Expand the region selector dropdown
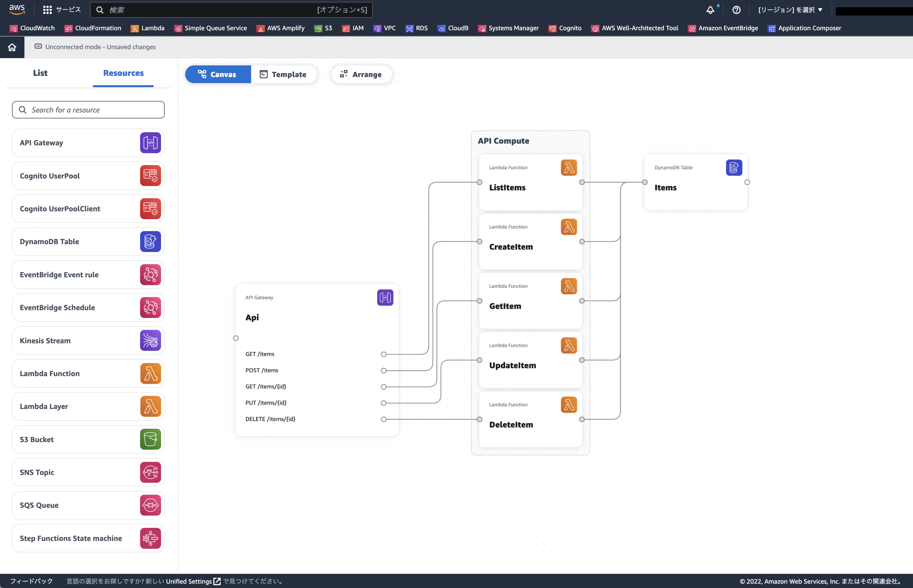The width and height of the screenshot is (913, 588). [790, 10]
